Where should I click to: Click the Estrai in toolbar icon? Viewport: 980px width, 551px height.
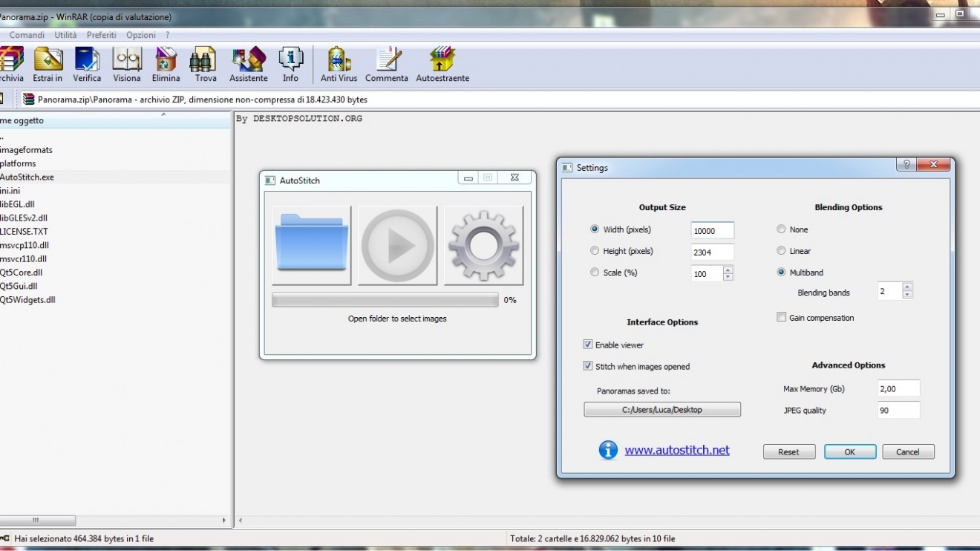pyautogui.click(x=48, y=64)
